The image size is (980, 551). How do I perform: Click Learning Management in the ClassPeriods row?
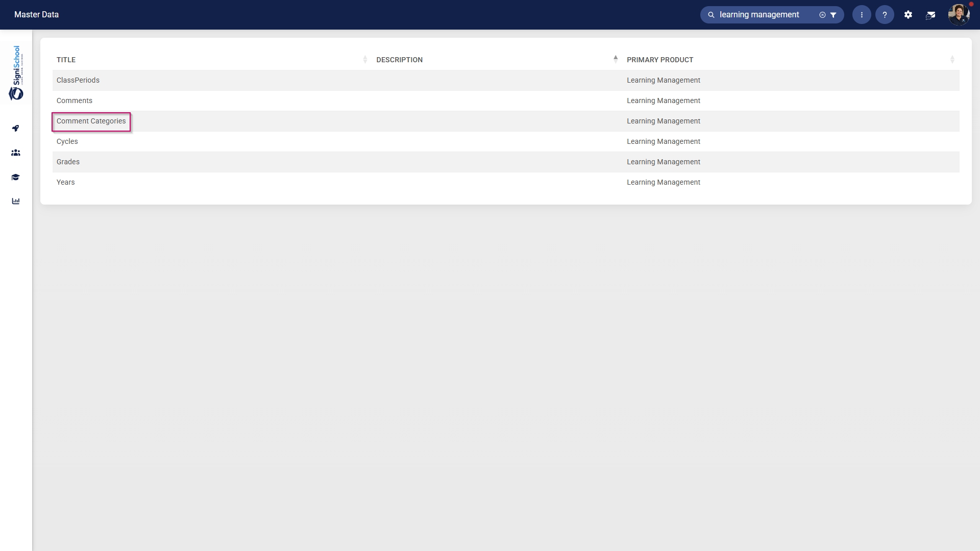click(x=664, y=80)
